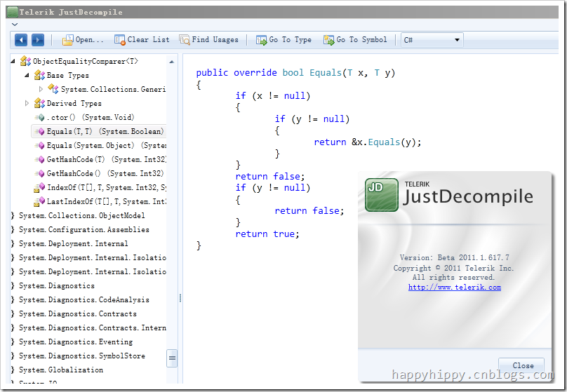
Task: Click the GetHashCode(T) method icon
Action: coord(40,160)
